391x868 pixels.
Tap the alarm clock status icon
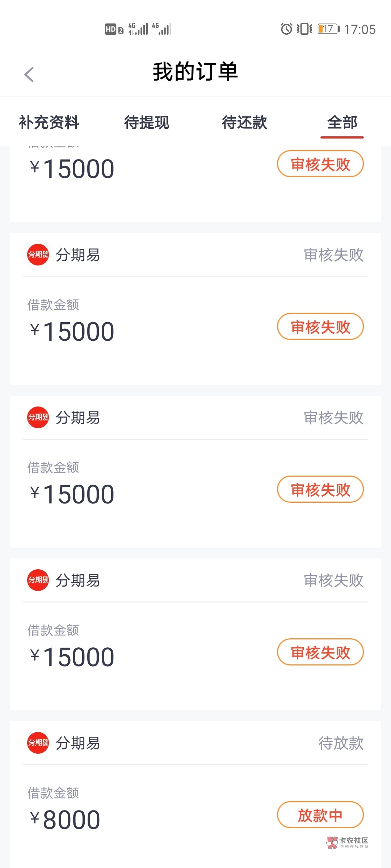(x=286, y=29)
